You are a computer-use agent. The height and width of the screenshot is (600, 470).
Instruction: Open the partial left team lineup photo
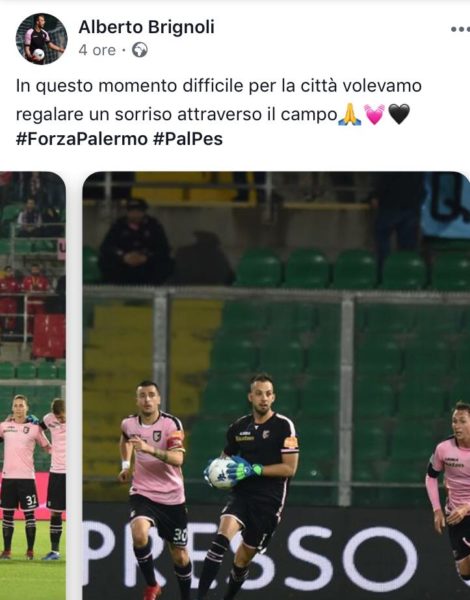33,386
